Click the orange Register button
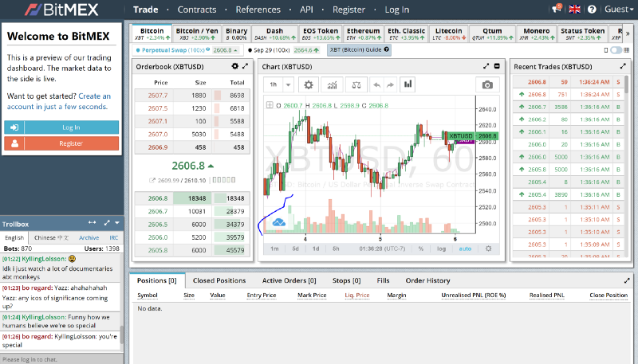 61,143
